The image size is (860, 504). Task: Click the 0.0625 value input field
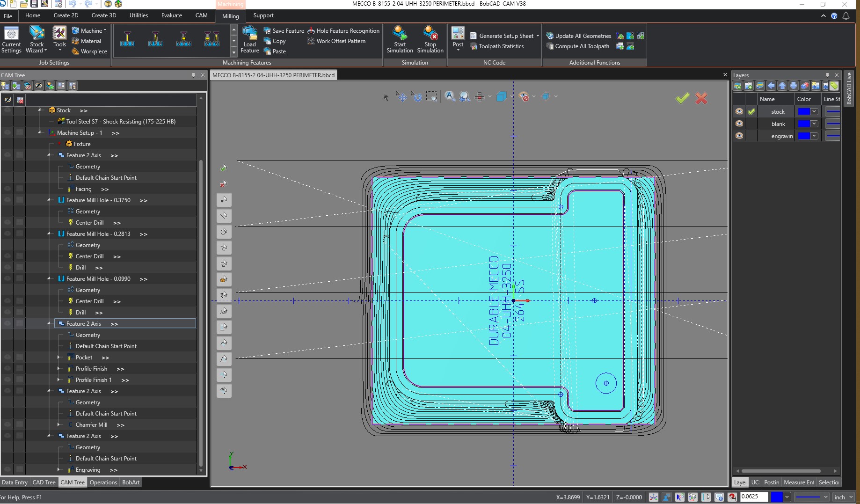(x=753, y=497)
